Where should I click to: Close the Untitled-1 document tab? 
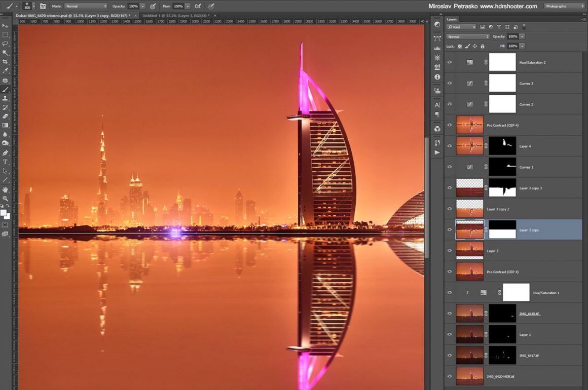click(215, 16)
